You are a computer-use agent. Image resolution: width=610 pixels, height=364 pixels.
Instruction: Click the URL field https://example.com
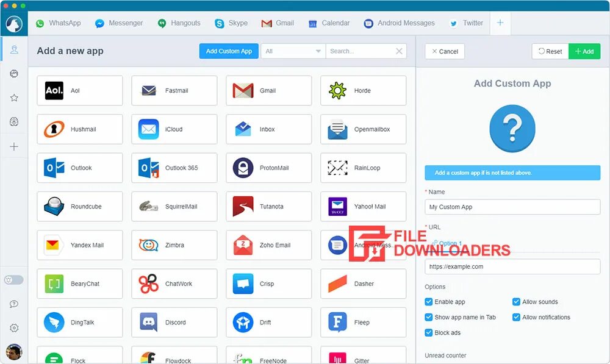(x=512, y=267)
